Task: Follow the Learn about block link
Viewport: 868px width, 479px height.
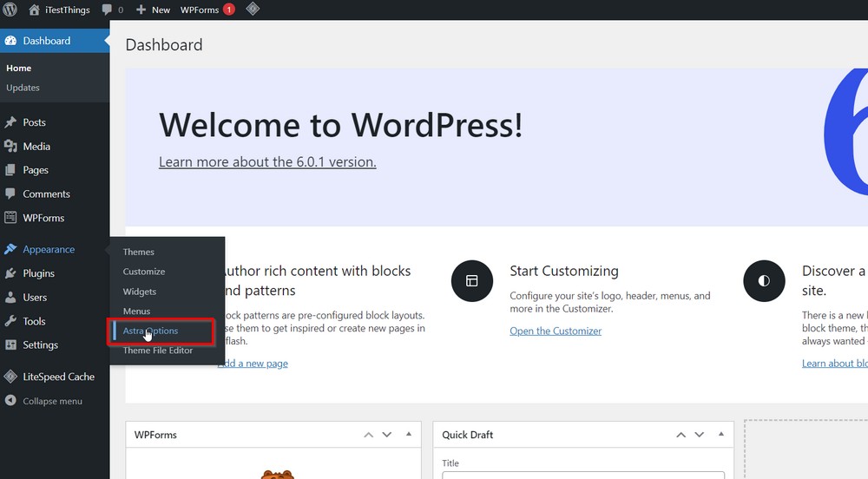Action: (x=835, y=364)
